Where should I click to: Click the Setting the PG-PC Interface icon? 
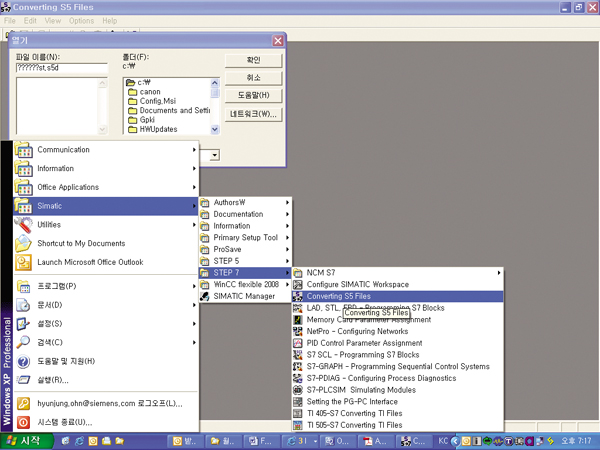(x=298, y=402)
